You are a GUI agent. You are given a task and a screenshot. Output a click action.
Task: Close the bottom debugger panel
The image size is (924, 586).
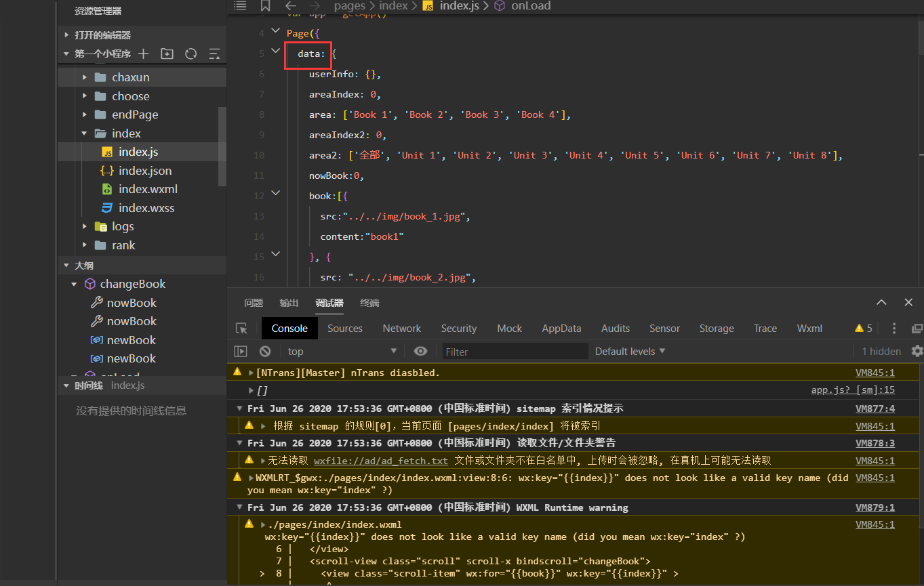(x=908, y=302)
